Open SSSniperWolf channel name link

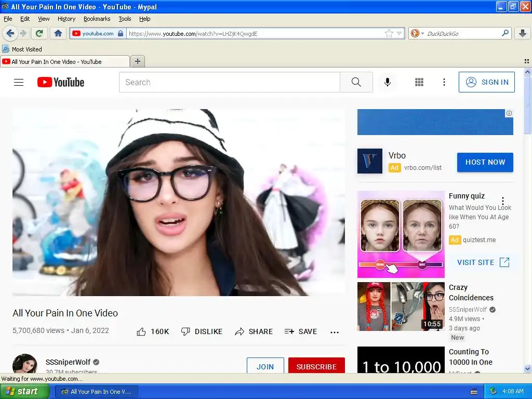(x=68, y=362)
